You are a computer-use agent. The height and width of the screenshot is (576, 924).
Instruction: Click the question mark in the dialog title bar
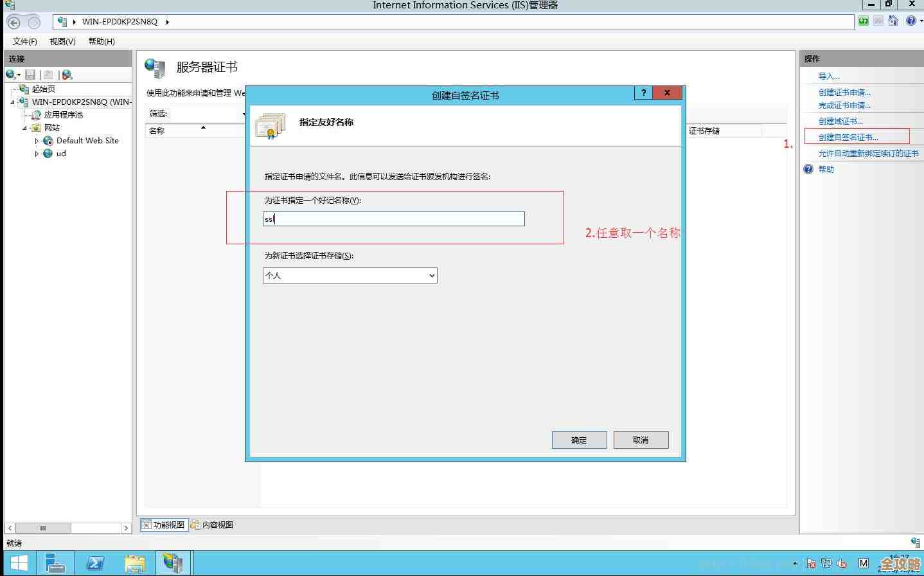coord(643,93)
